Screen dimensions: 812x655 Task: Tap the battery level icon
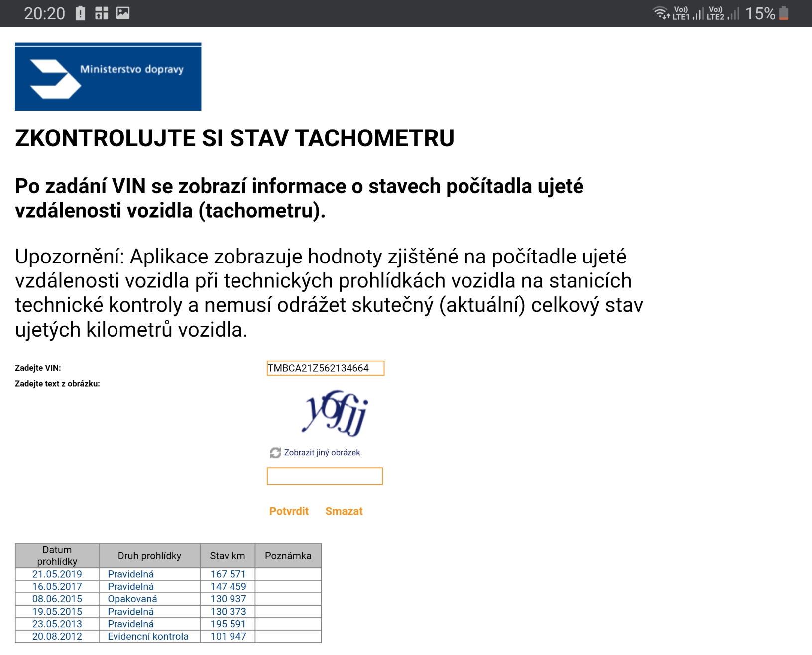tap(784, 13)
